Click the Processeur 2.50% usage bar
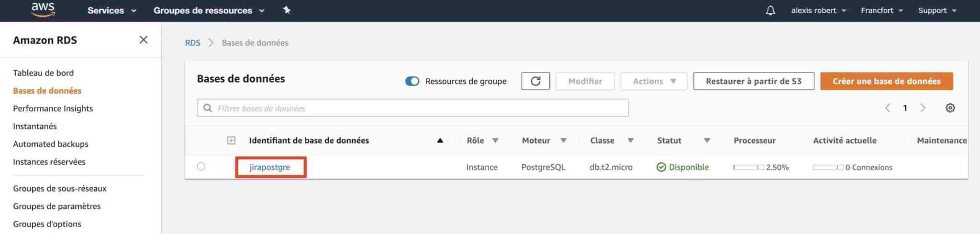Screen dimensions: 980x234 pos(748,167)
